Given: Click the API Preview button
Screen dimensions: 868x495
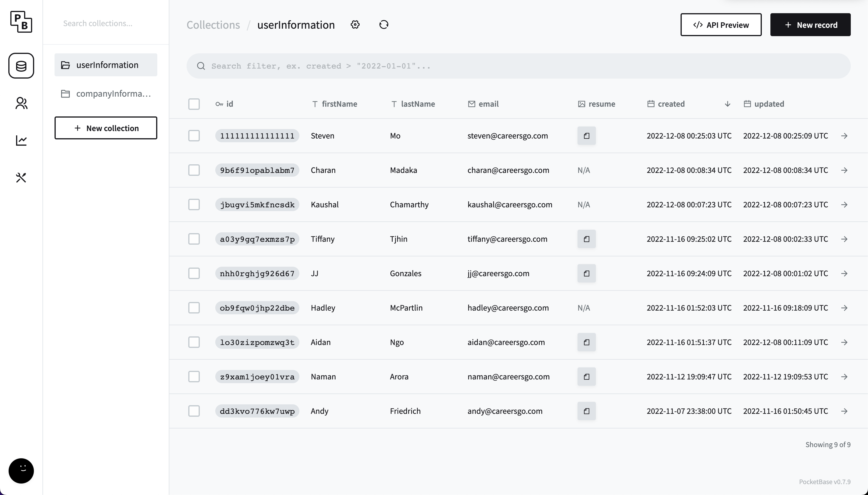Looking at the screenshot, I should pyautogui.click(x=721, y=24).
